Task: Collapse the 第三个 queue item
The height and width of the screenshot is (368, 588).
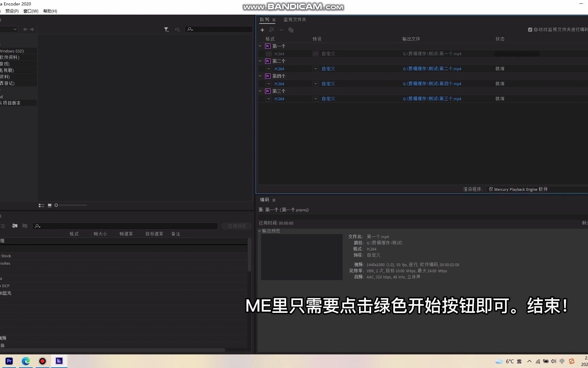Action: [x=260, y=91]
